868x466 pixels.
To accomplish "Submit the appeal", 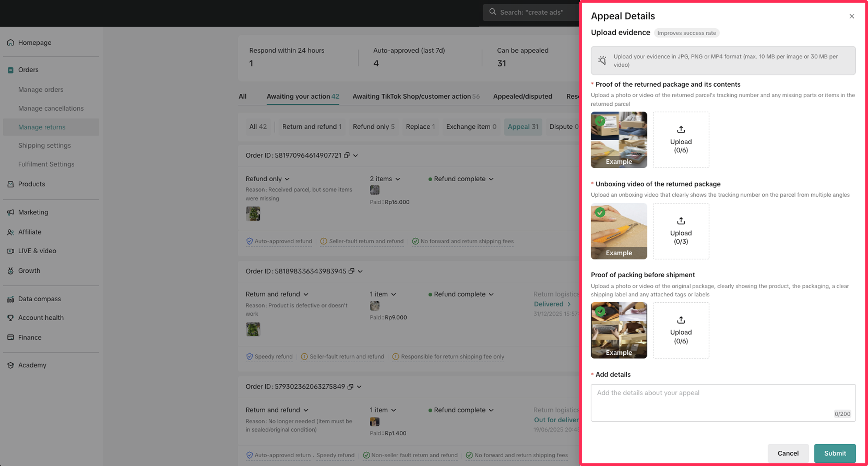I will [x=835, y=453].
